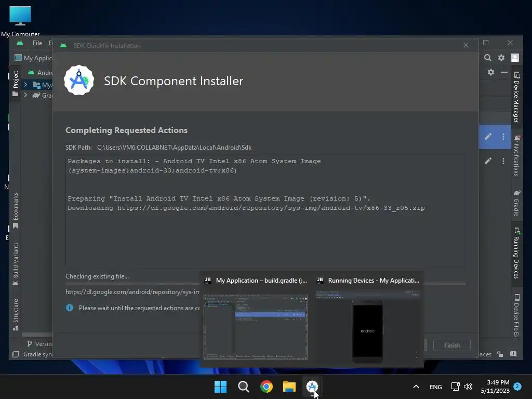
Task: Click the ENG language indicator
Action: pyautogui.click(x=436, y=387)
